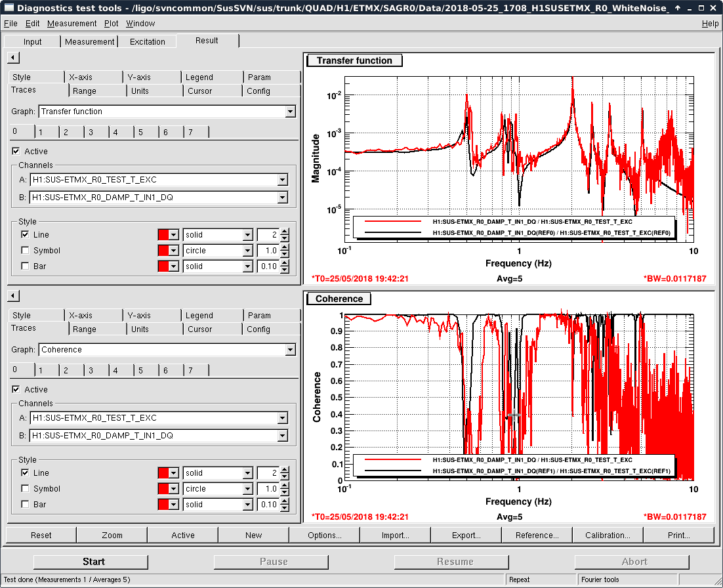Image resolution: width=723 pixels, height=588 pixels.
Task: Click the Calibration... button
Action: click(608, 535)
